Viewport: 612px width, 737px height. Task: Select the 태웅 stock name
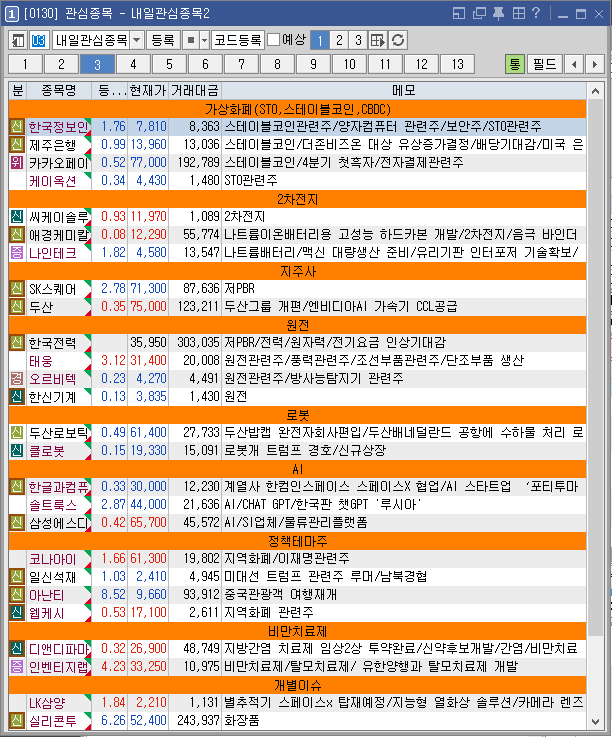click(41, 361)
